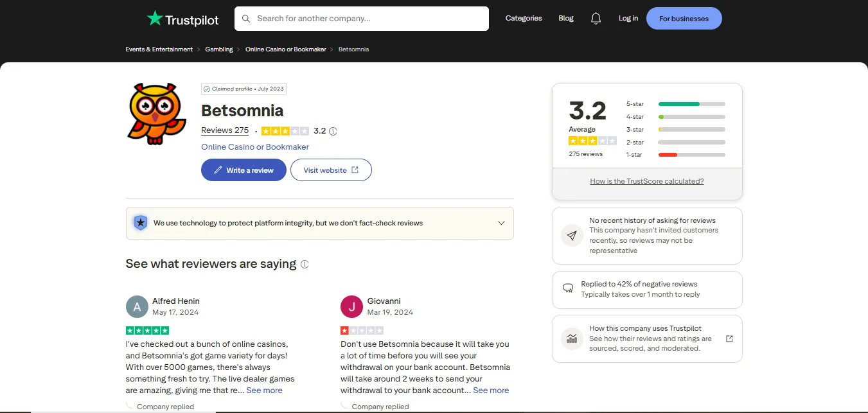868x413 pixels.
Task: Open the notifications bell
Action: 596,18
